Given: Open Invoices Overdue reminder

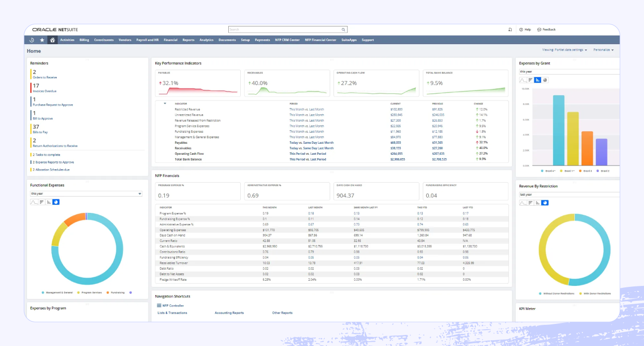Looking at the screenshot, I should coord(45,91).
